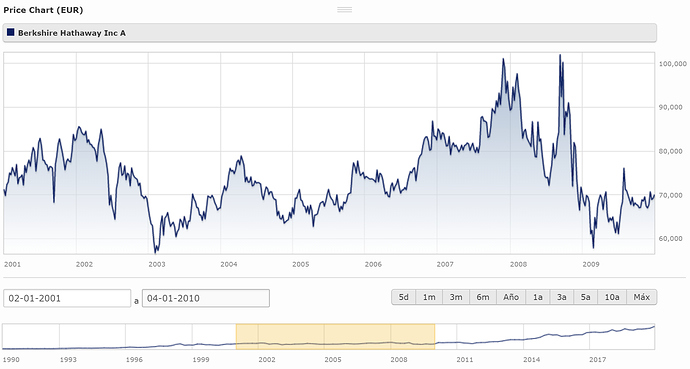This screenshot has width=690, height=369.
Task: Click the 100,000 y-axis label
Action: 672,64
